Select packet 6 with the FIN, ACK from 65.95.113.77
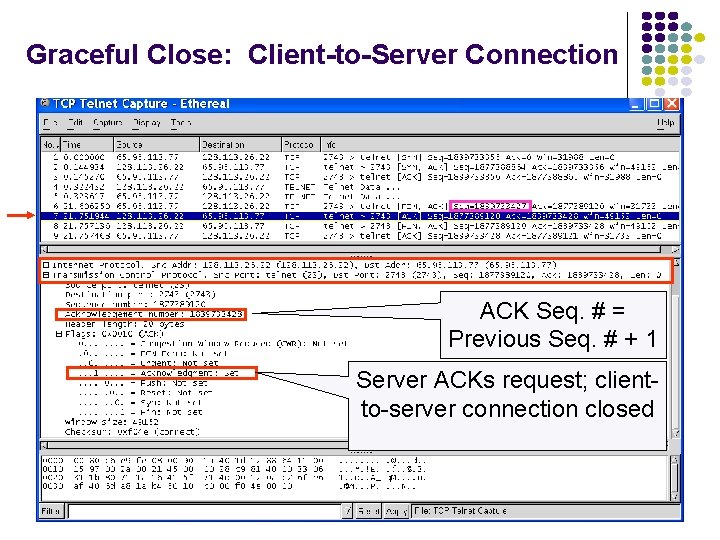The width and height of the screenshot is (720, 540). click(x=360, y=206)
